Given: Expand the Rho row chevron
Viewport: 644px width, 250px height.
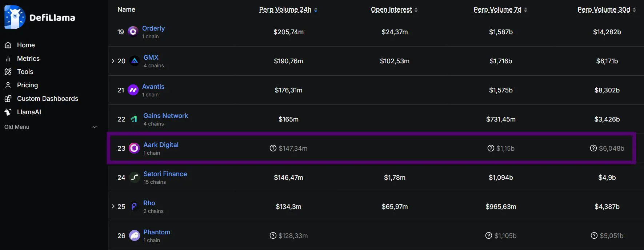Looking at the screenshot, I should (x=113, y=206).
